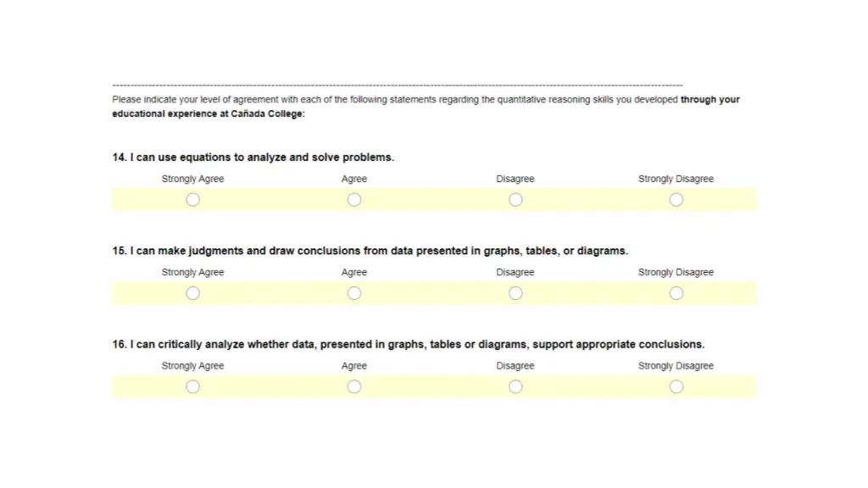Click Strongly Disagree label under question 16
868x488 pixels.
[x=676, y=366]
